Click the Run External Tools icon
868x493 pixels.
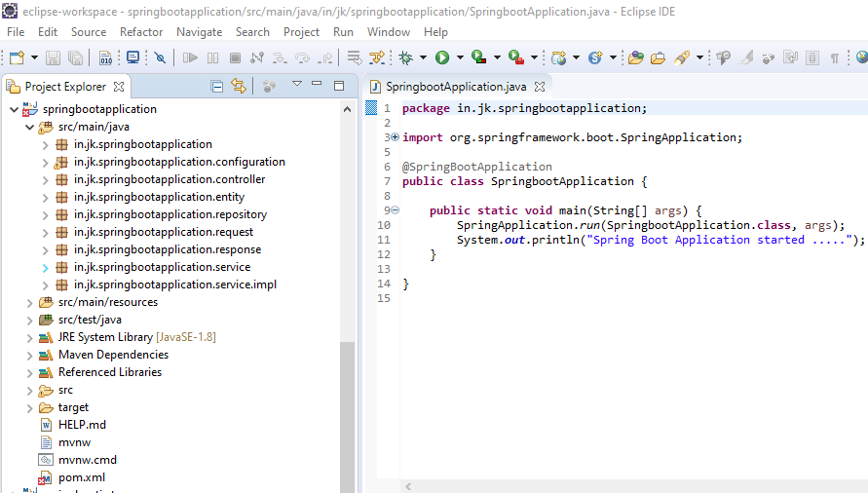516,57
